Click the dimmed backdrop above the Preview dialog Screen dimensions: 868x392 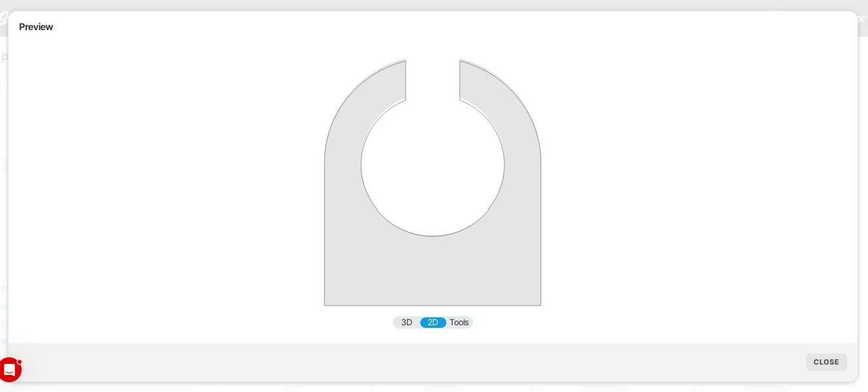point(432,5)
